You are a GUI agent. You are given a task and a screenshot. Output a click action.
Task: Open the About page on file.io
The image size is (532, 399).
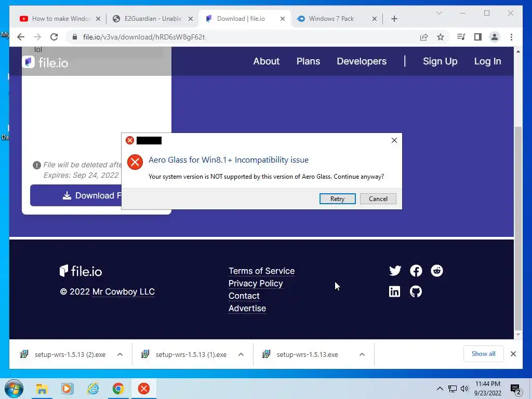click(267, 61)
